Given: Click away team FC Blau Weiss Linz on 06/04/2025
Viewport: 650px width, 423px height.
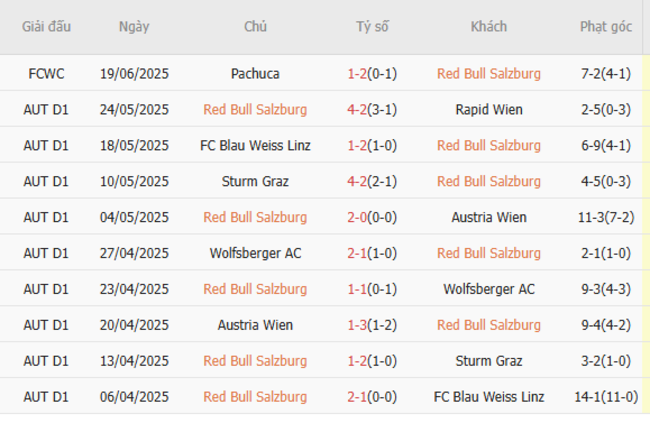Looking at the screenshot, I should [x=489, y=397].
